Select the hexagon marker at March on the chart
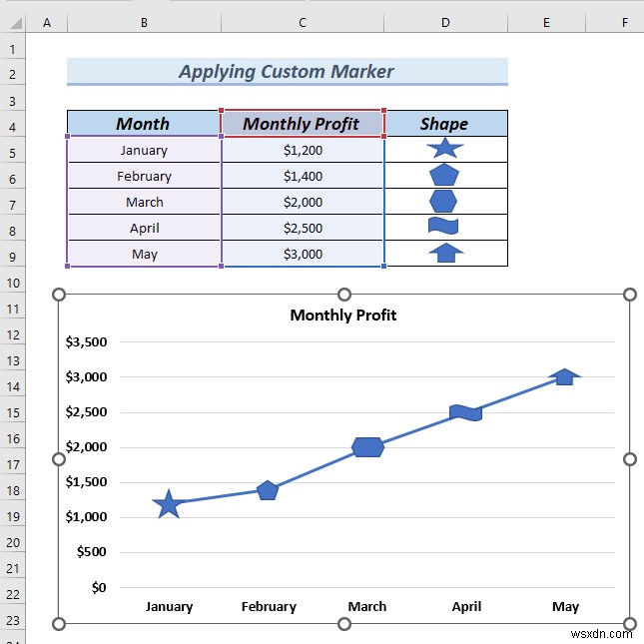Viewport: 644px width, 644px height. pos(368,447)
